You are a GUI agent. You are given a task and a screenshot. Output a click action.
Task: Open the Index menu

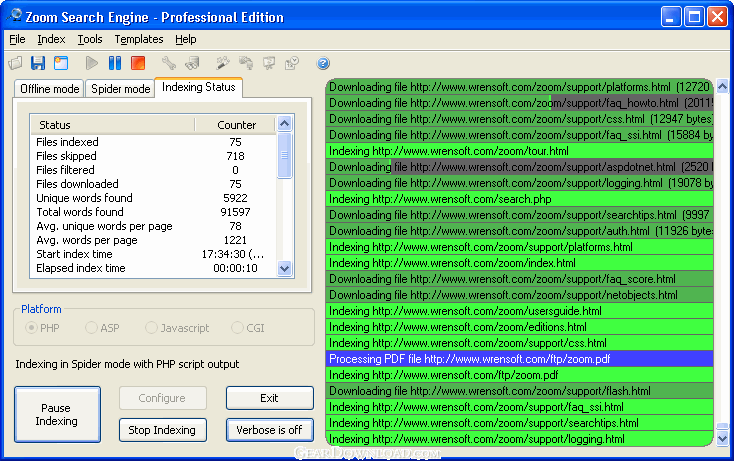51,39
